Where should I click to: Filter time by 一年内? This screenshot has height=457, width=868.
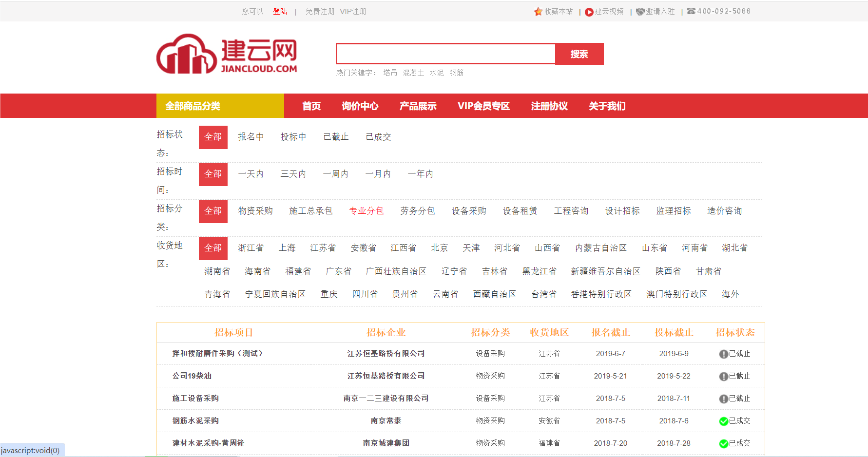click(x=421, y=174)
